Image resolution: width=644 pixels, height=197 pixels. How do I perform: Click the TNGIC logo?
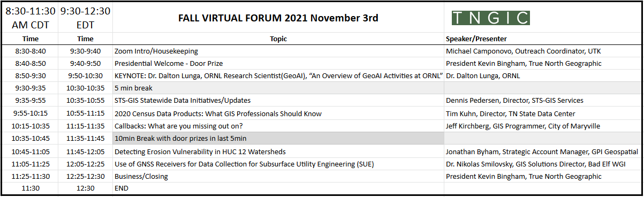491,18
